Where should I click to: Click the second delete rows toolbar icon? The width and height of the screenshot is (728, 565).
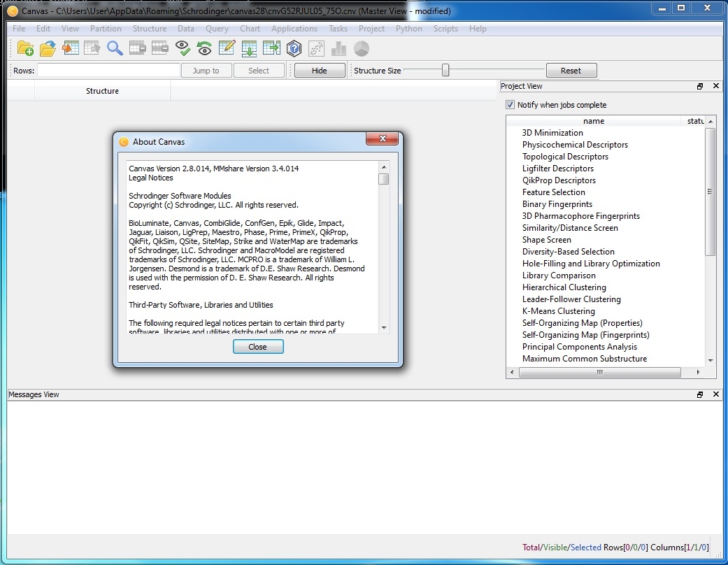point(159,48)
